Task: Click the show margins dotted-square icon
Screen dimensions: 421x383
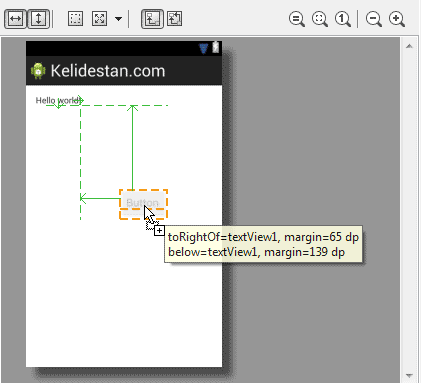Action: [75, 19]
